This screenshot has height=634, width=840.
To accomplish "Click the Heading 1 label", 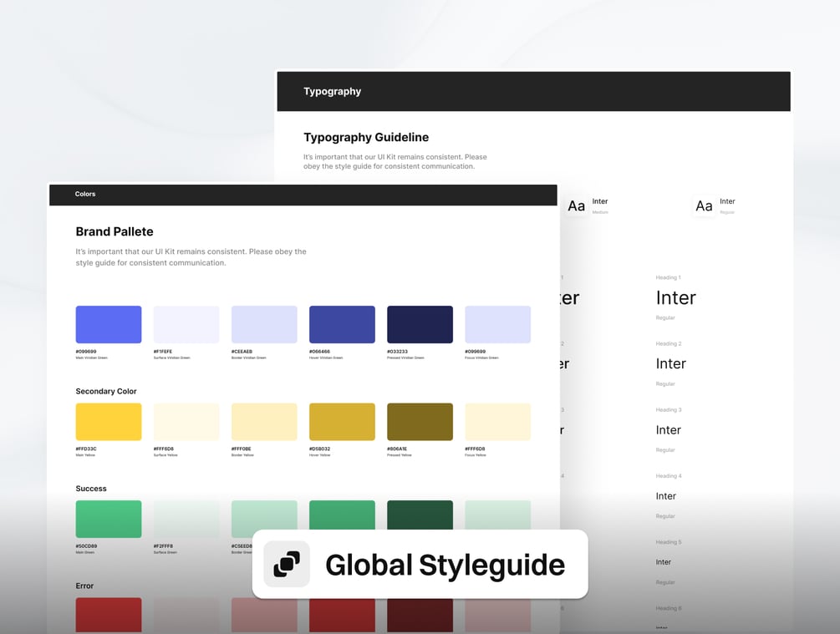I will coord(668,277).
